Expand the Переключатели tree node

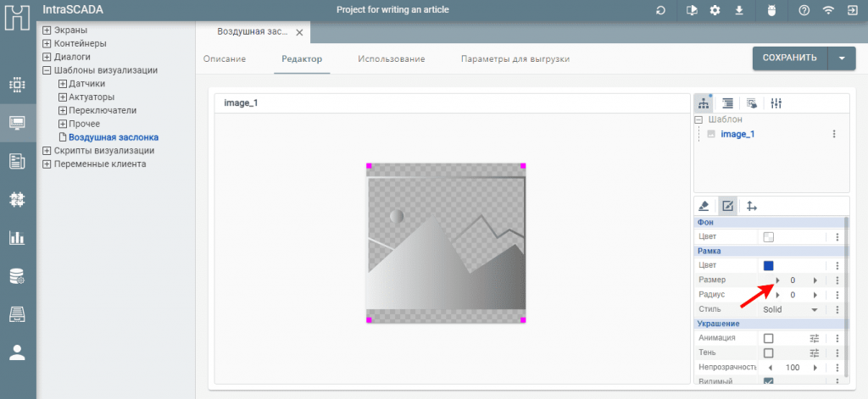63,110
